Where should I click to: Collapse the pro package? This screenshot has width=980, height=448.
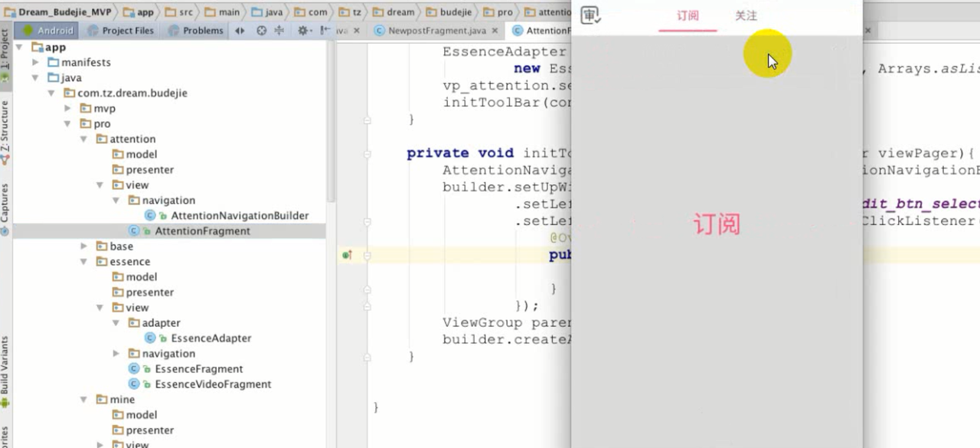click(68, 123)
